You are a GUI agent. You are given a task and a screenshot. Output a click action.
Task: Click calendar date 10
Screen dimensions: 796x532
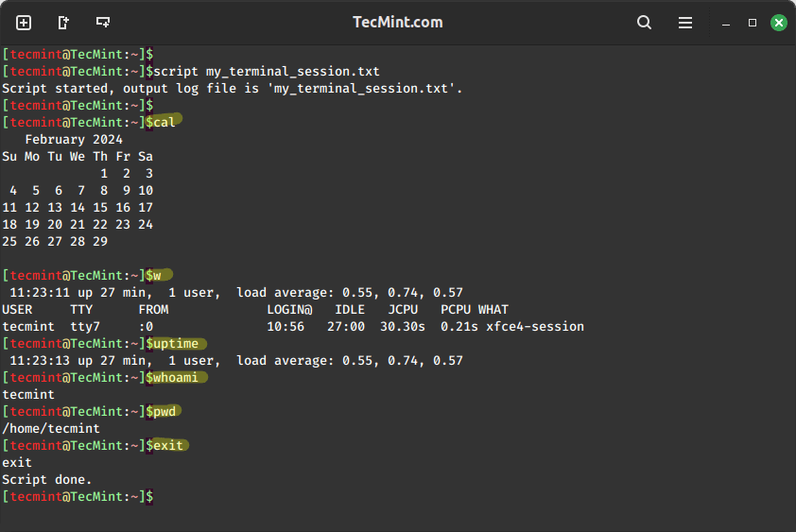click(x=146, y=190)
